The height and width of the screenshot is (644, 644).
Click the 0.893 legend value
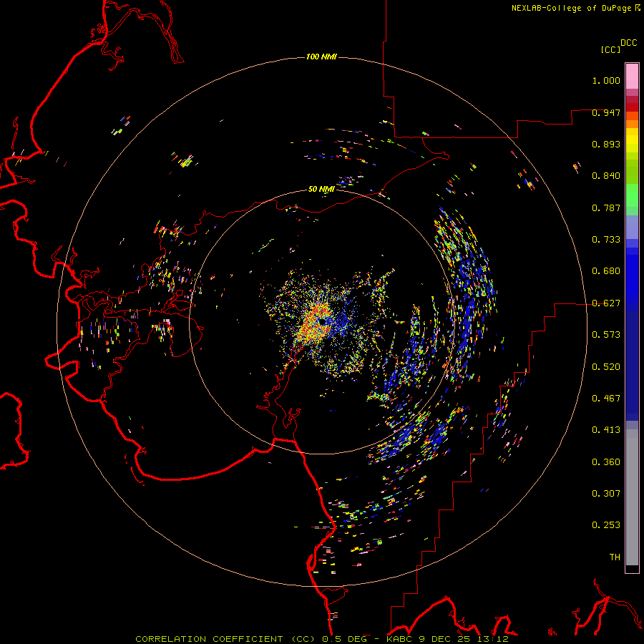click(x=606, y=144)
